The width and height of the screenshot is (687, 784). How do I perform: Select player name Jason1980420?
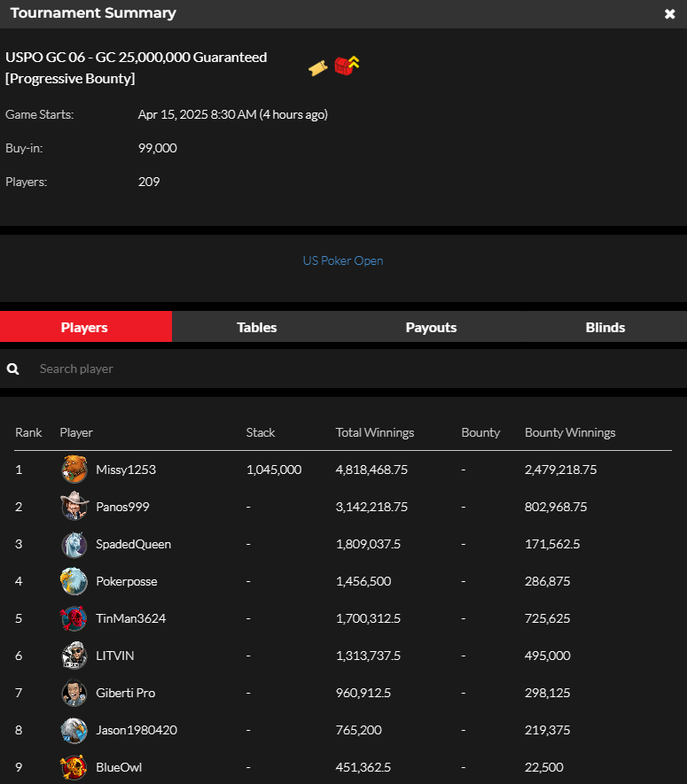137,730
